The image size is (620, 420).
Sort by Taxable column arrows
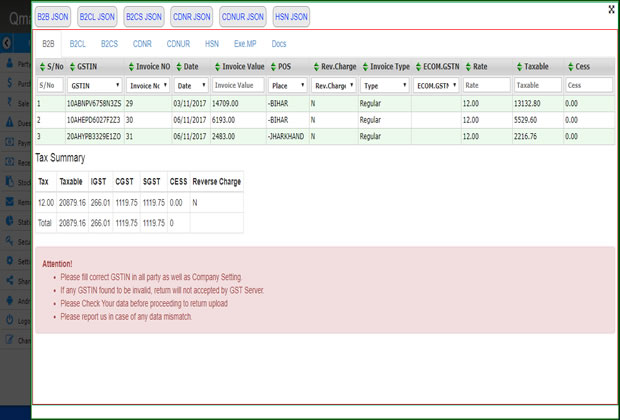coord(520,67)
